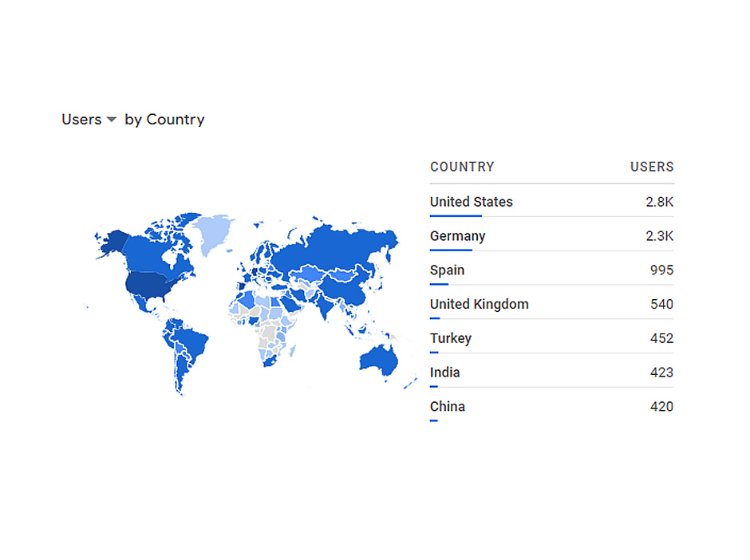The width and height of the screenshot is (750, 560).
Task: Click the 2.3K users value for Germany
Action: click(660, 236)
